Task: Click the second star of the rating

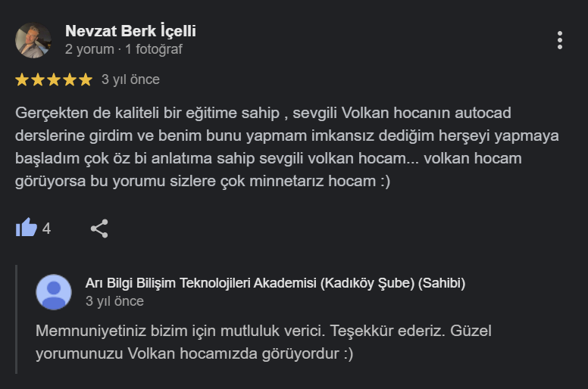Action: pos(38,79)
